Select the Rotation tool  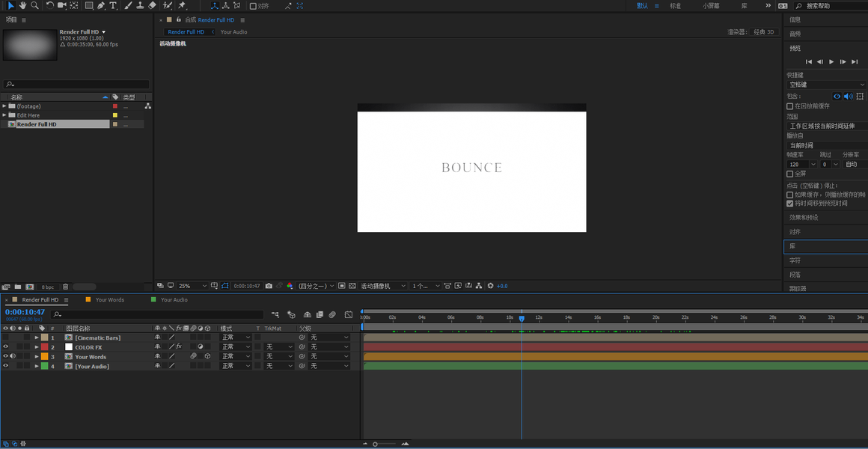coord(50,5)
